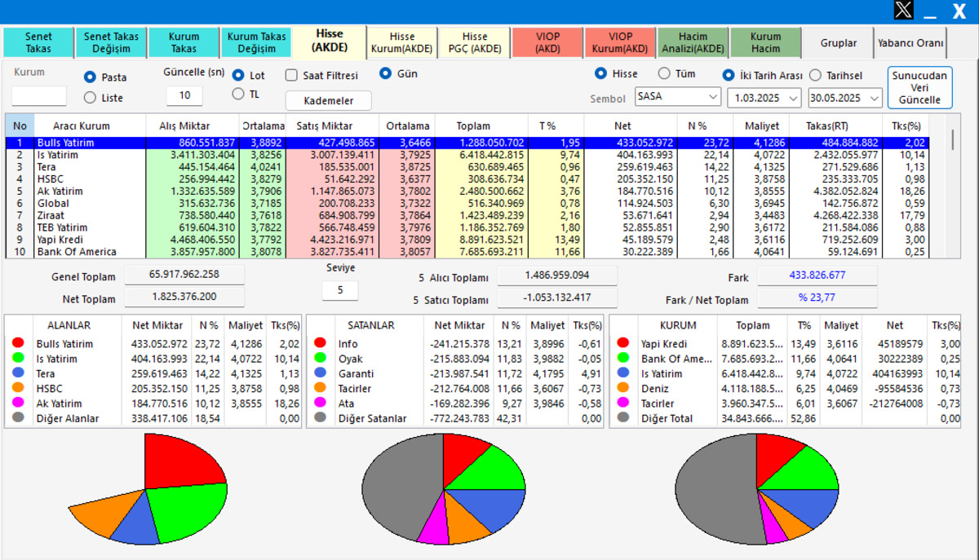Switch to Hisse Kurum(AKDE) tab
This screenshot has width=979, height=560.
402,42
